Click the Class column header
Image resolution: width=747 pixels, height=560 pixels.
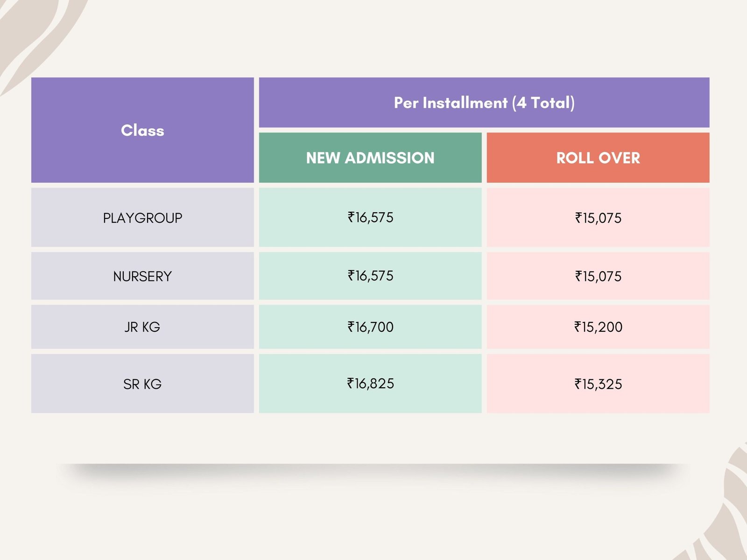(142, 130)
